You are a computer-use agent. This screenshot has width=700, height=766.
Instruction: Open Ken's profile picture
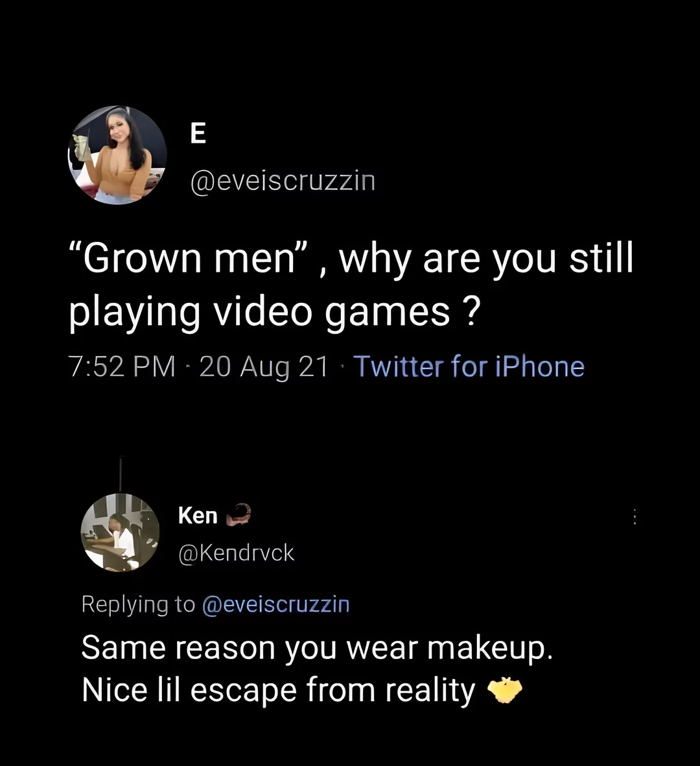pos(120,532)
